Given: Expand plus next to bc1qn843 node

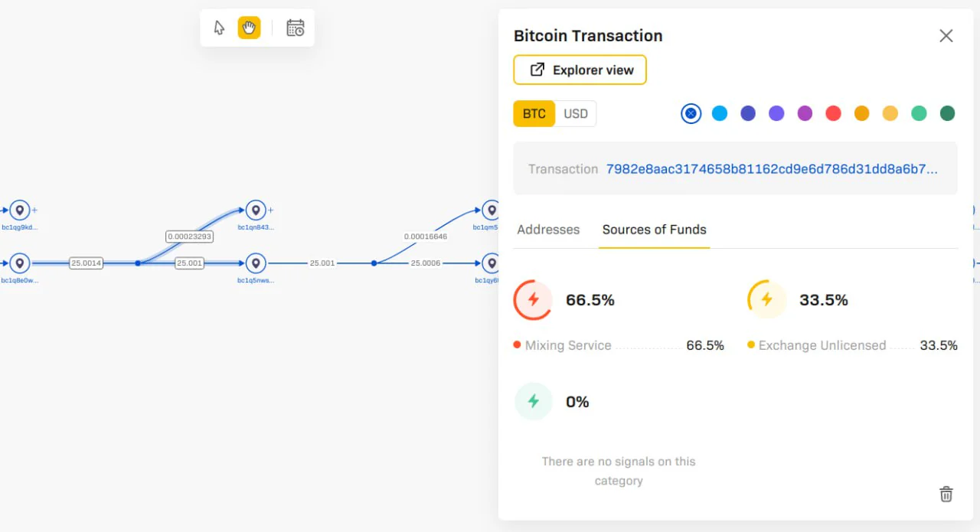Looking at the screenshot, I should [x=270, y=210].
